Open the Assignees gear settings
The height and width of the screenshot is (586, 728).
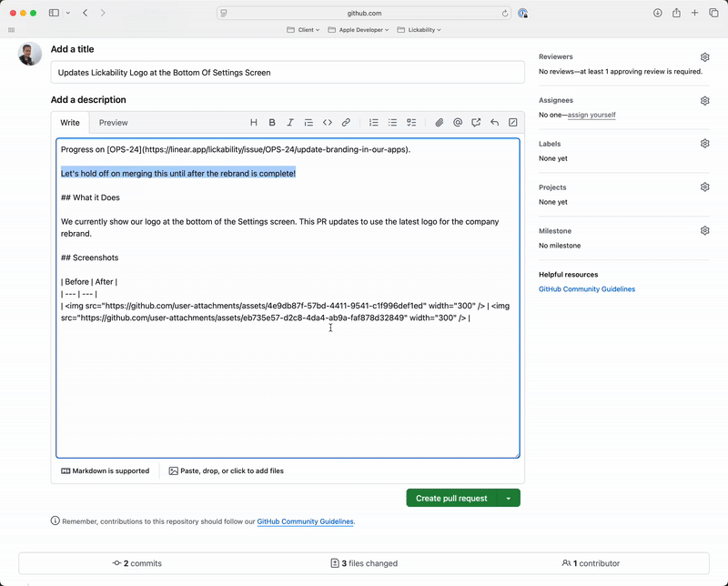coord(704,101)
